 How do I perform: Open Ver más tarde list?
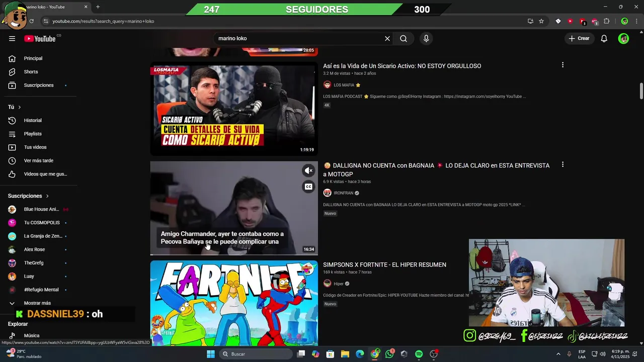coord(38,161)
